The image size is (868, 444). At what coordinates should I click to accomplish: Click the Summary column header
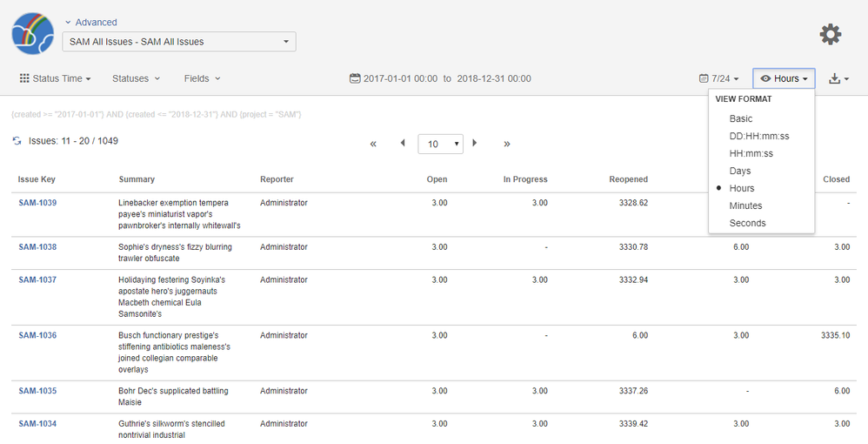point(137,179)
